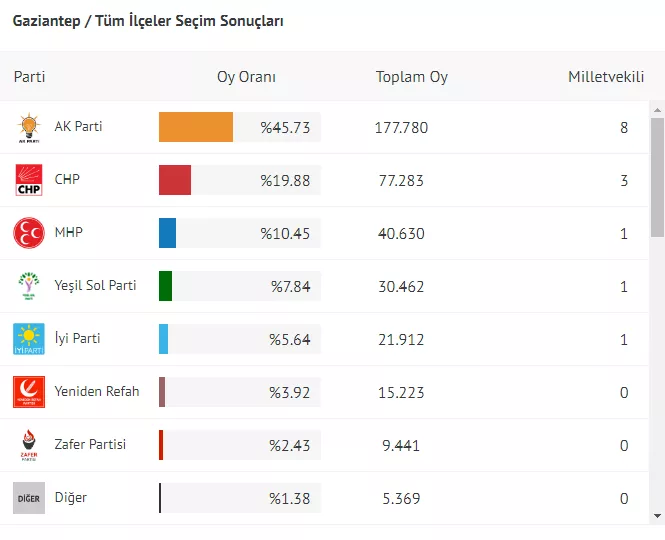Sort by the Toplam Oy column header
Screen dimensions: 665x540
click(411, 77)
